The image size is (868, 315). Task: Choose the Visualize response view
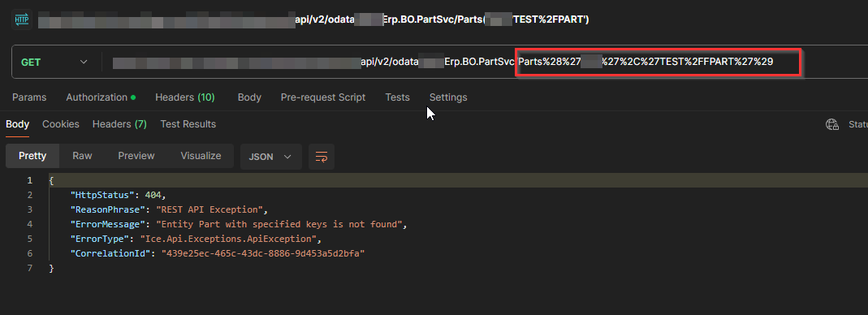[x=201, y=156]
